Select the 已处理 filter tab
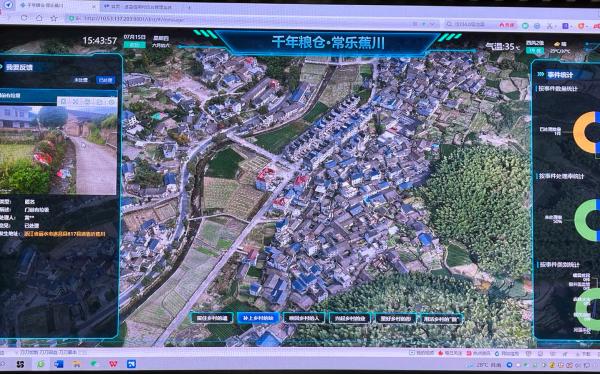Screen dimensions: 600x374 pos(105,80)
